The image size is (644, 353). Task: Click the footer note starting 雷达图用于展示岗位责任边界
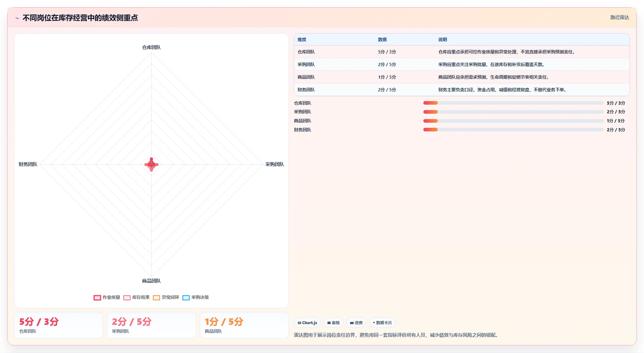(397, 335)
